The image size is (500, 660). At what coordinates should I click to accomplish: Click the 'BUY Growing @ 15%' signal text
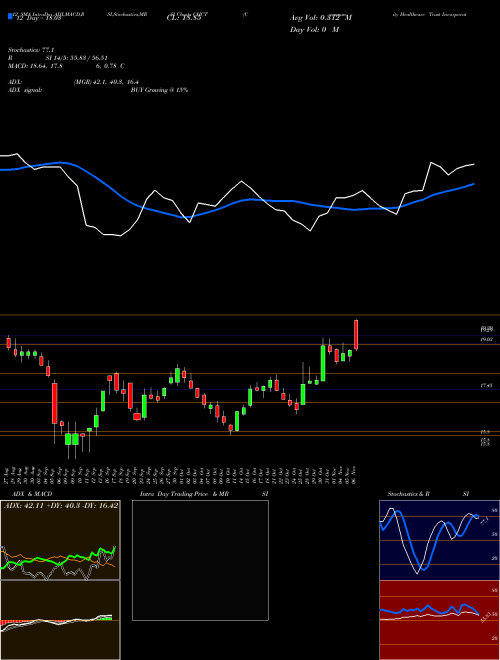159,90
